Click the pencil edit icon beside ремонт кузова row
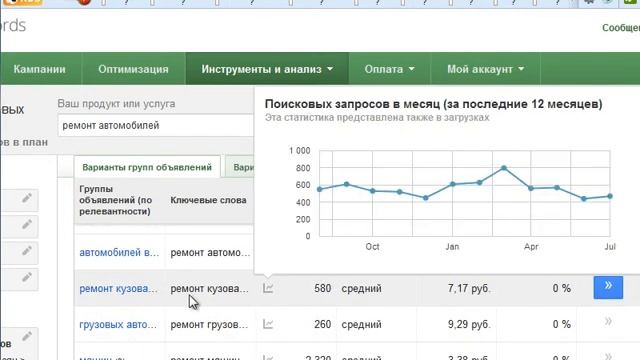Image resolution: width=640 pixels, height=360 pixels. tap(27, 278)
